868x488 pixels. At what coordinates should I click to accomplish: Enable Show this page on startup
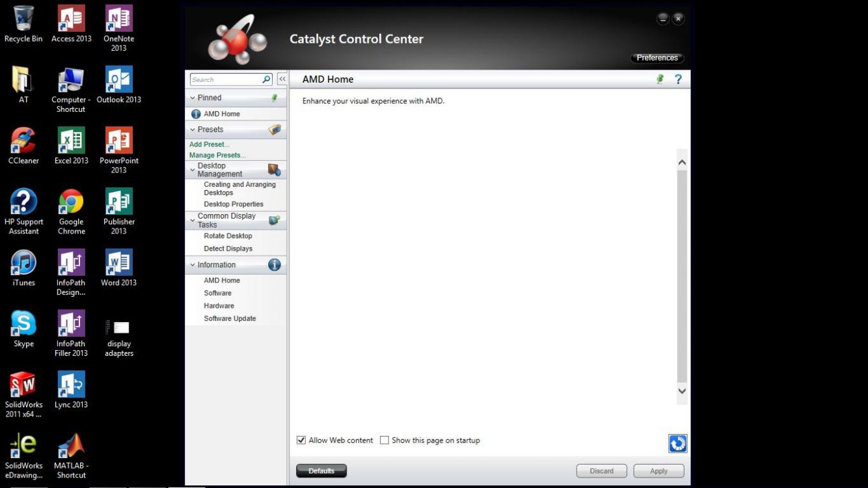pos(385,441)
